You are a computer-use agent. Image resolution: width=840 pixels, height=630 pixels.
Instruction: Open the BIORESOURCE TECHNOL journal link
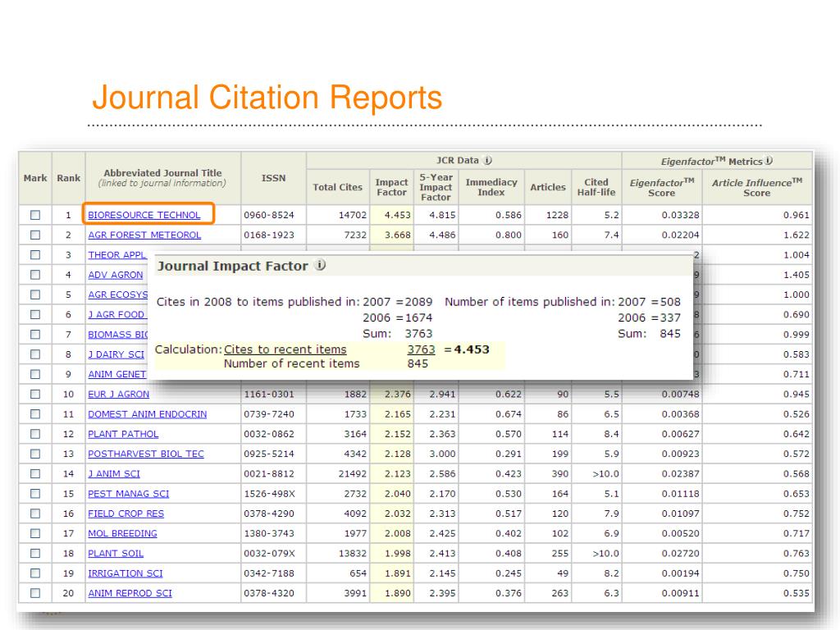click(x=144, y=215)
